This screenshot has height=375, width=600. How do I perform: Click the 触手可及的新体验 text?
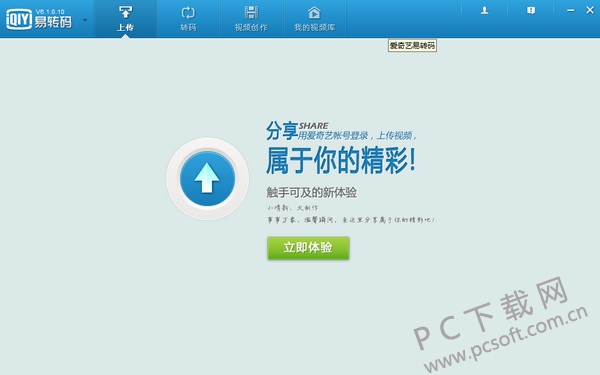pos(311,192)
